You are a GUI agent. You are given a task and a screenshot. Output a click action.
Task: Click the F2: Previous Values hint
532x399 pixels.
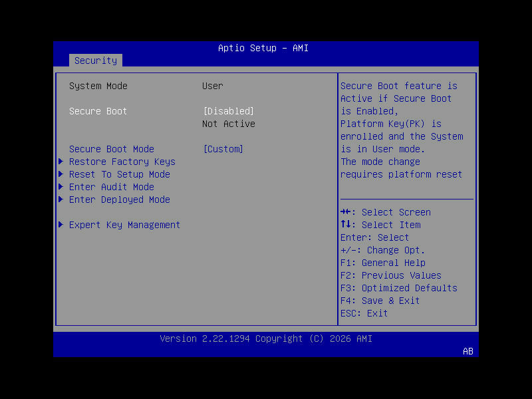(391, 275)
